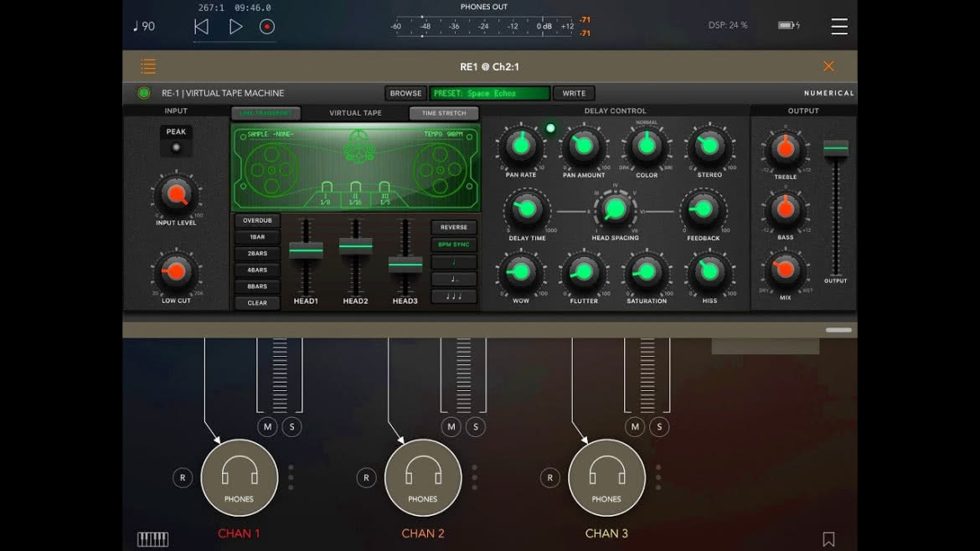
Task: Click the FEEDBACK knob
Action: click(x=703, y=209)
